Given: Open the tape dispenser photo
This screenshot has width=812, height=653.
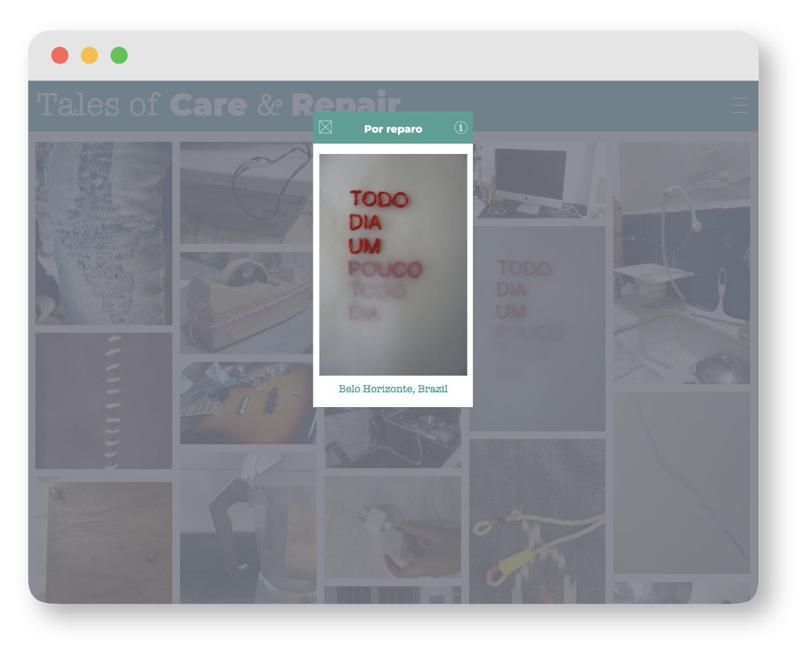Looking at the screenshot, I should pyautogui.click(x=247, y=303).
